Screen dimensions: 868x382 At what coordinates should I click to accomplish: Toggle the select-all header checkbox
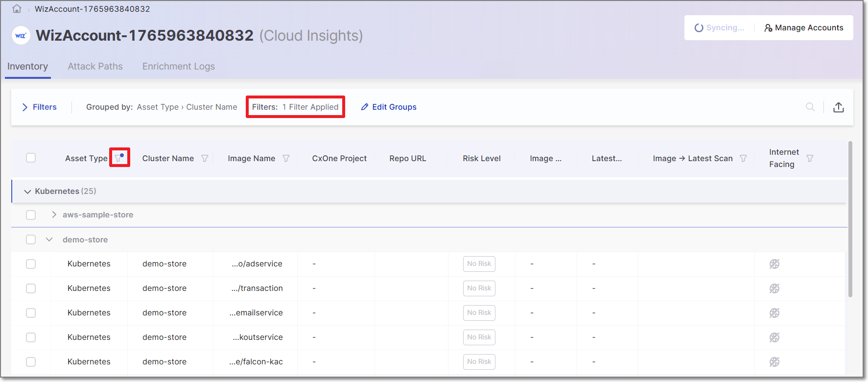[31, 158]
